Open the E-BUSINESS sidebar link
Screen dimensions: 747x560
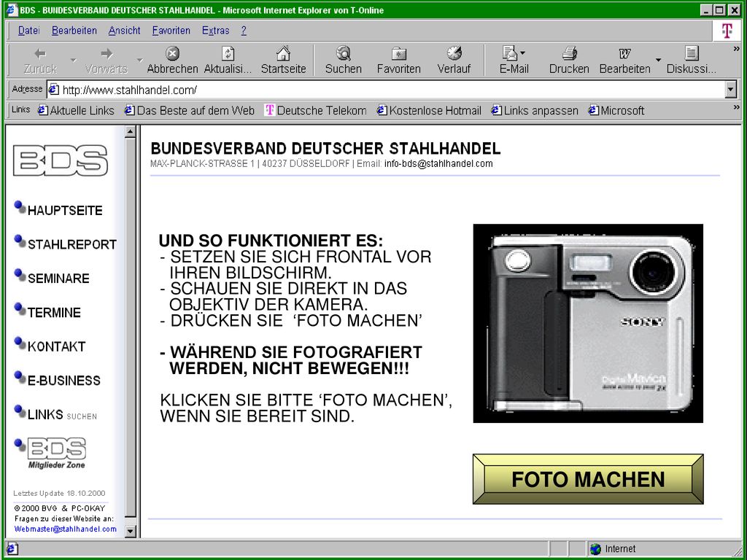[64, 381]
